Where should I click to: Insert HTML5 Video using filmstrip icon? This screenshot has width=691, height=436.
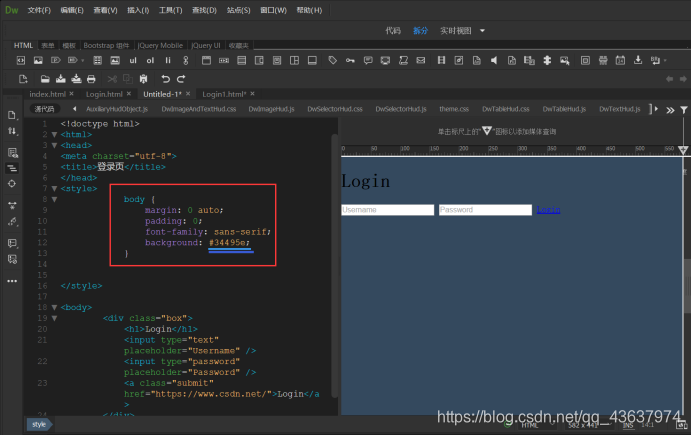(441, 60)
